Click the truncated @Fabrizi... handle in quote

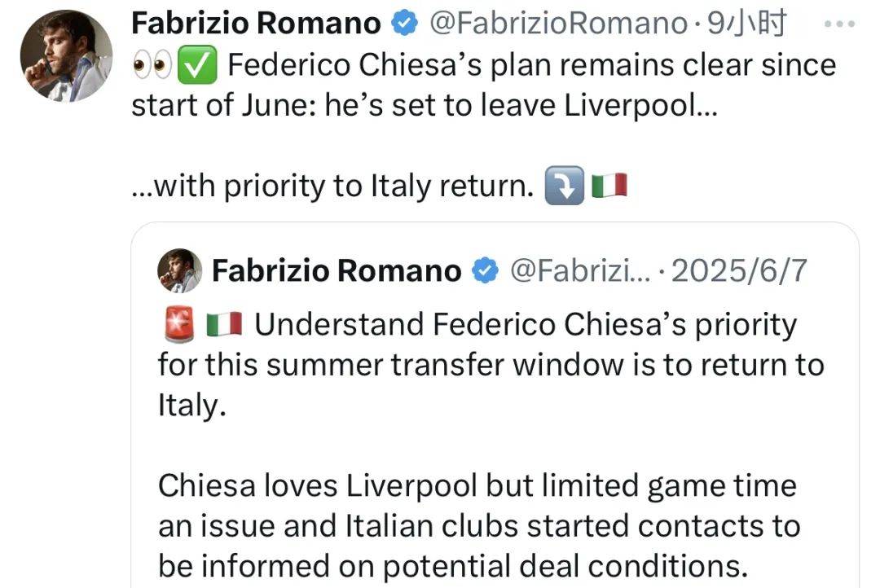579,270
